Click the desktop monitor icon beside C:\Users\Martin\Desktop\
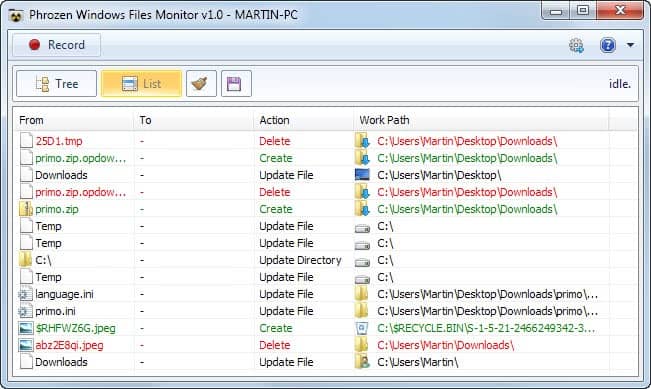Image resolution: width=651 pixels, height=389 pixels. [x=362, y=175]
